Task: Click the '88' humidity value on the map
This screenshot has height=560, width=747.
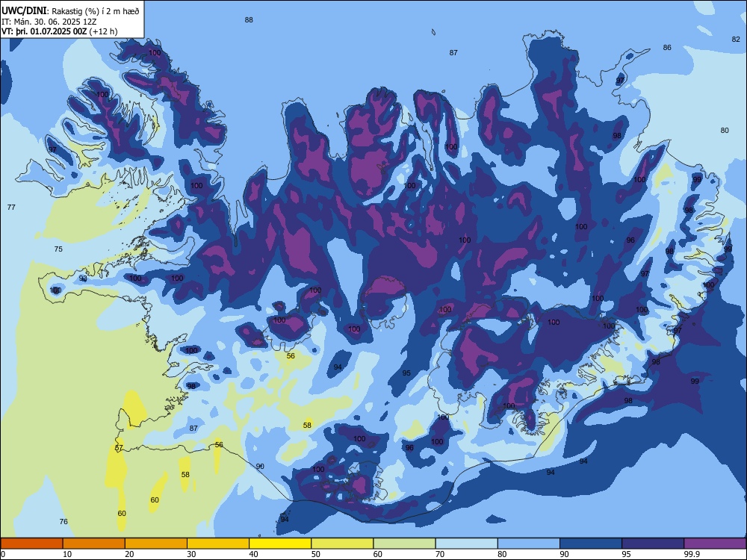Action: [249, 20]
